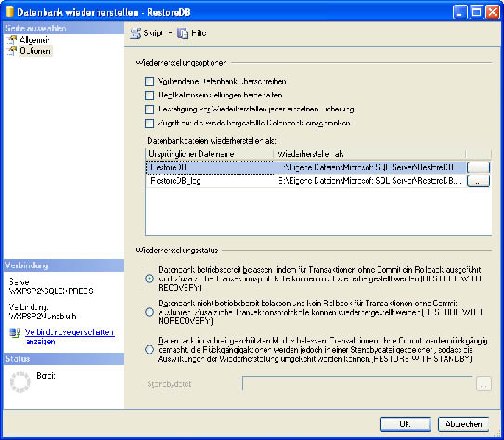Screen dimensions: 504x440
Task: Click the Standbydatei input field
Action: click(357, 383)
